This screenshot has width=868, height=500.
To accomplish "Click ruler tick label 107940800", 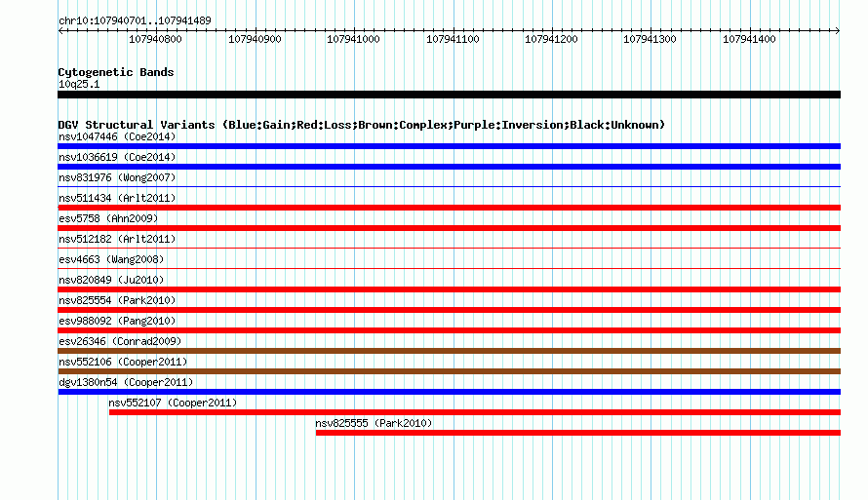I will point(155,39).
